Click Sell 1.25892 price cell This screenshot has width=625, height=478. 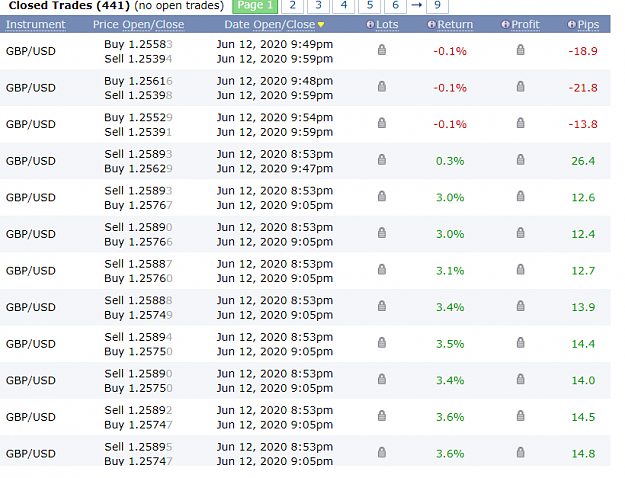pos(138,410)
